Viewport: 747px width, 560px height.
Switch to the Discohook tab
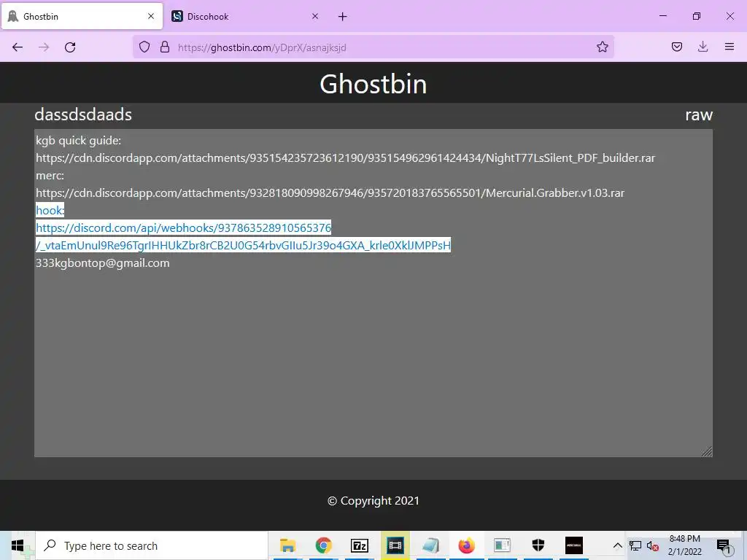point(245,17)
